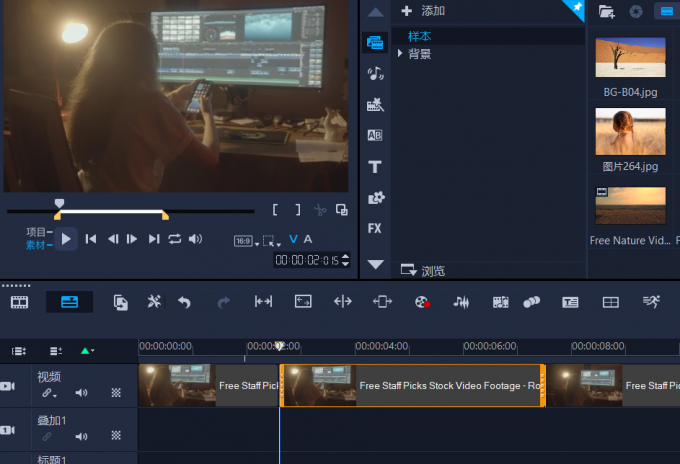Step back one frame
Image resolution: width=680 pixels, height=464 pixels.
(x=113, y=239)
